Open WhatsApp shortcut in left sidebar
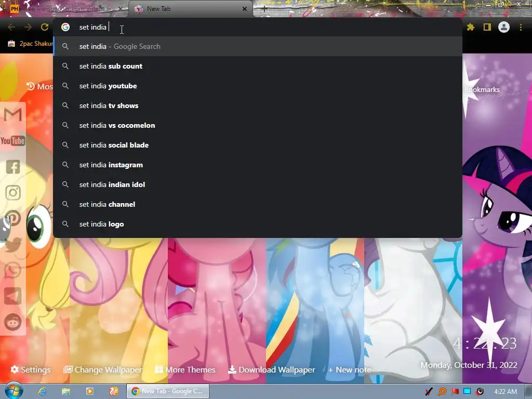The width and height of the screenshot is (532, 399). point(13,270)
